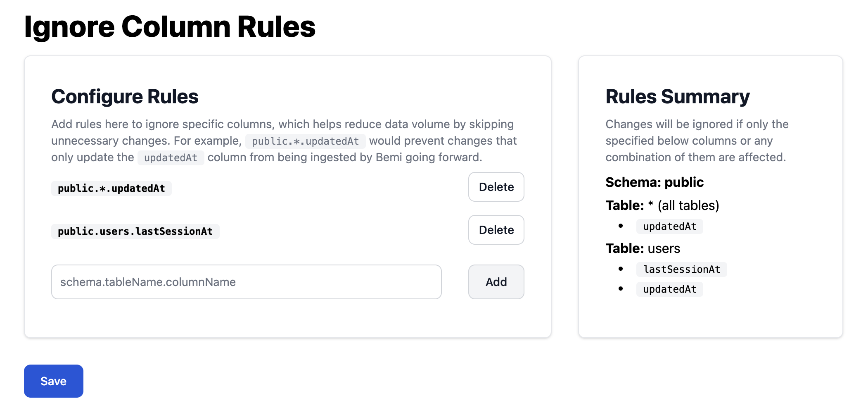Image resolution: width=868 pixels, height=415 pixels.
Task: Focus the schema.tableName.columnName input field
Action: pyautogui.click(x=246, y=282)
